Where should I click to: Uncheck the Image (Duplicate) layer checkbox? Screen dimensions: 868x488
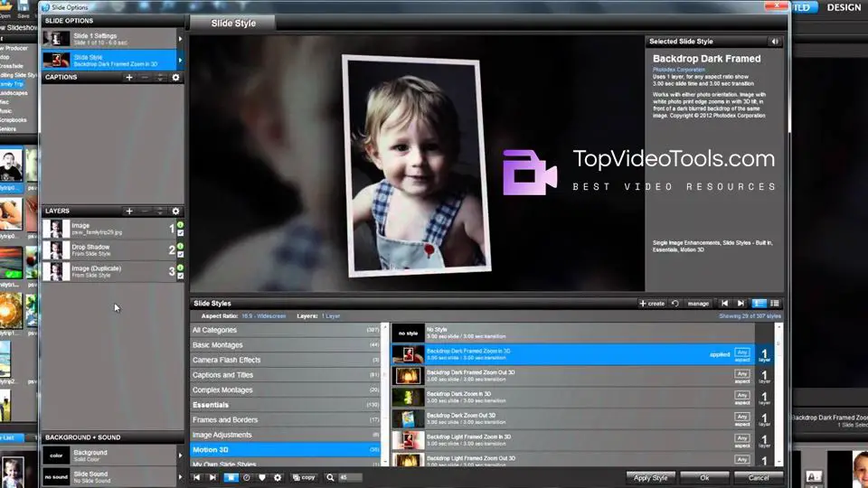pyautogui.click(x=180, y=276)
